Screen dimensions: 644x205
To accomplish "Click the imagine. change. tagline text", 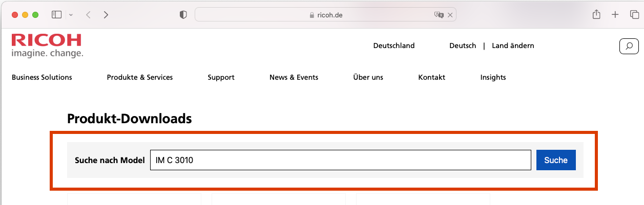I will (47, 53).
